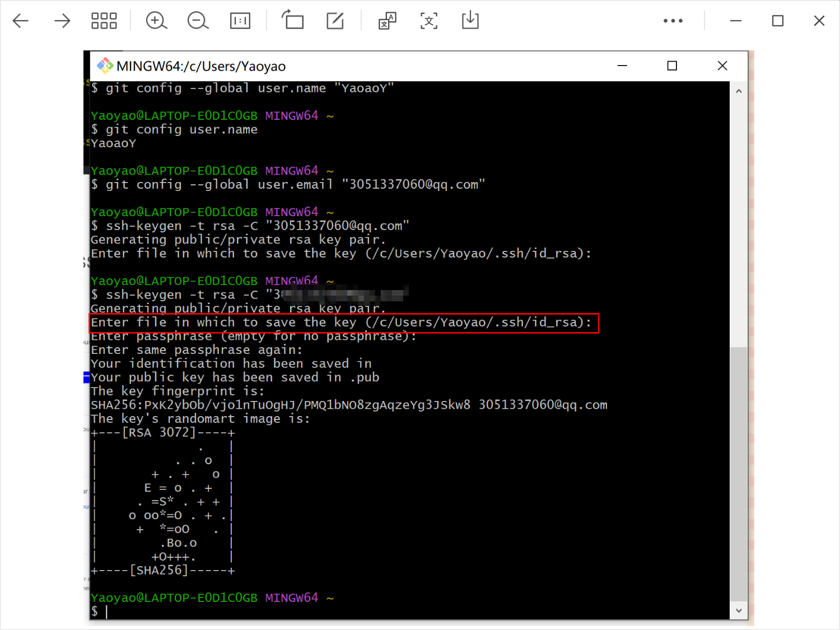840x630 pixels.
Task: Click the terminal scrollbar up arrow
Action: (x=739, y=91)
